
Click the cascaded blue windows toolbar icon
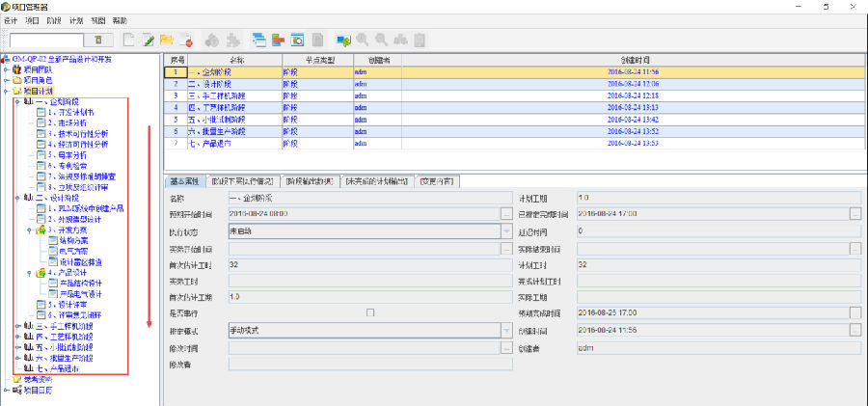[258, 40]
